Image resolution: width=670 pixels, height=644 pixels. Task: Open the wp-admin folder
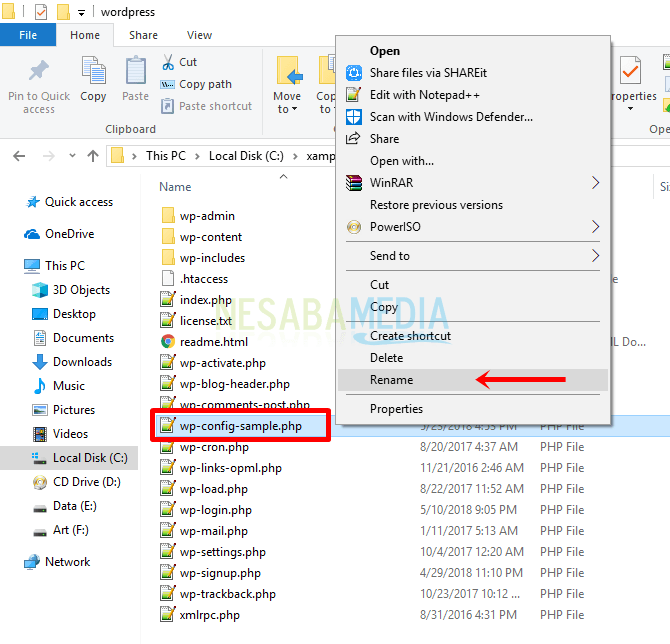[x=207, y=216]
